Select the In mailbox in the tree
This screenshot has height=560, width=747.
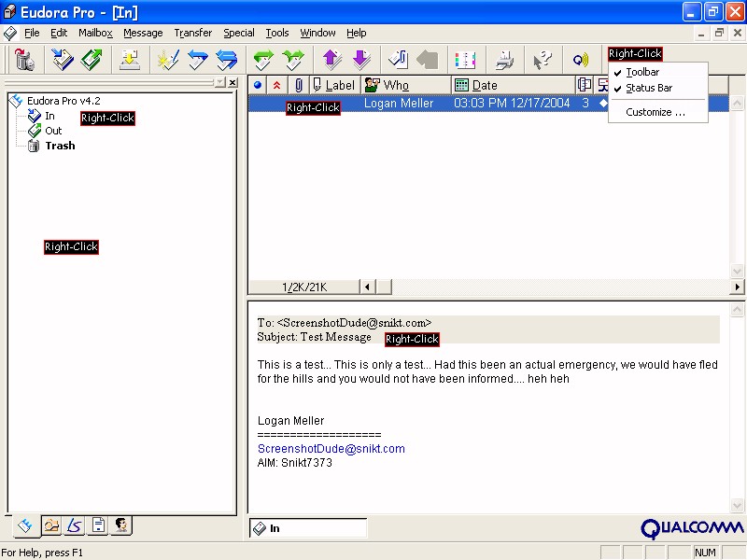(x=49, y=116)
